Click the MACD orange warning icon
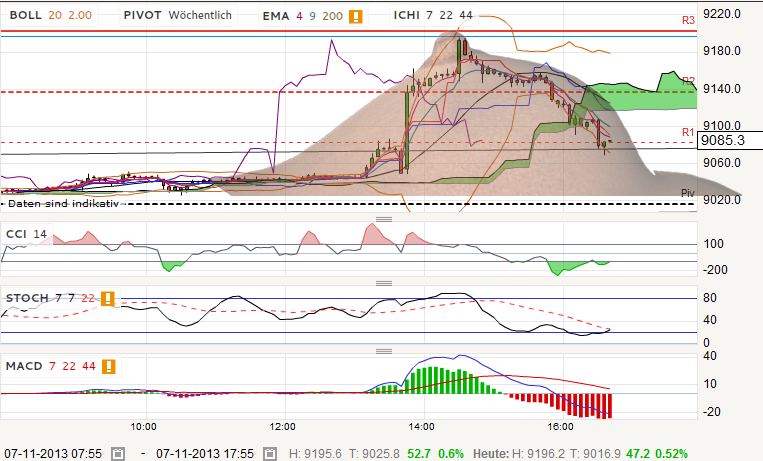Viewport: 763px width, 461px height. 109,367
